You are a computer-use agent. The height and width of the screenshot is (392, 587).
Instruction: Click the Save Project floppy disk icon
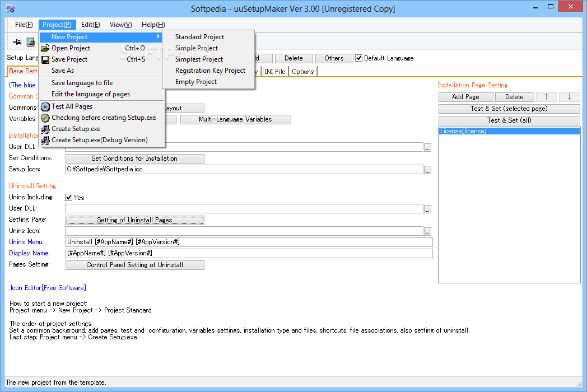pyautogui.click(x=45, y=59)
